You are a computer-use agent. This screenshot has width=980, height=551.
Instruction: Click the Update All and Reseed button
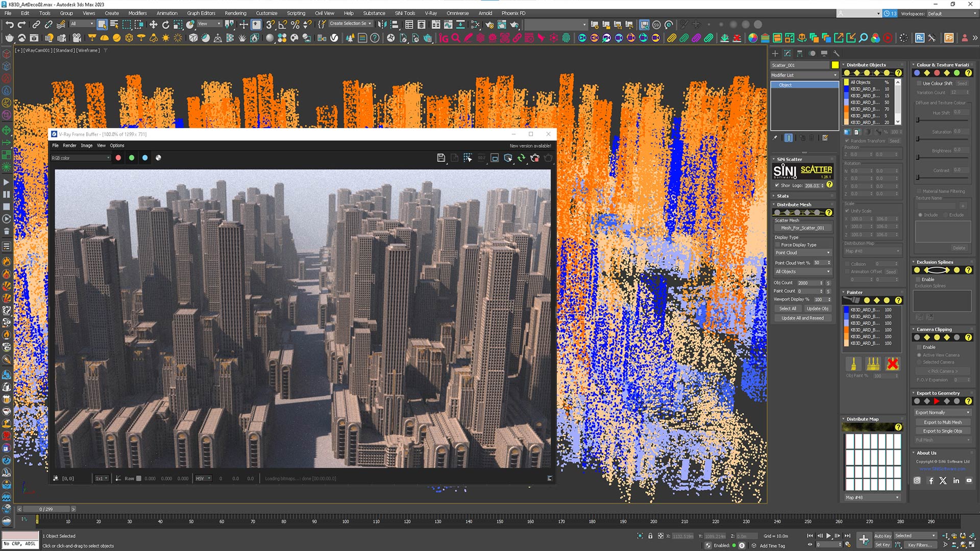click(802, 318)
